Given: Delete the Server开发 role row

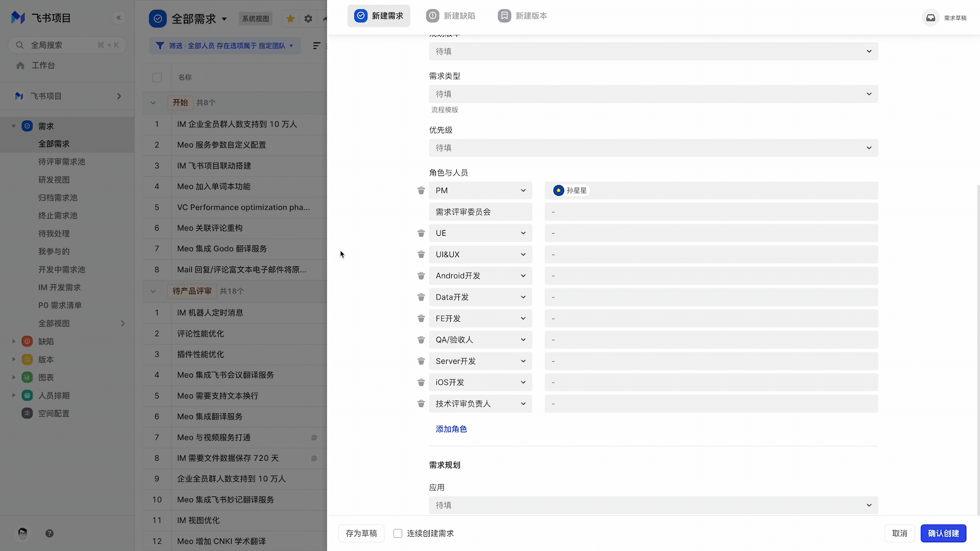Looking at the screenshot, I should (x=421, y=361).
